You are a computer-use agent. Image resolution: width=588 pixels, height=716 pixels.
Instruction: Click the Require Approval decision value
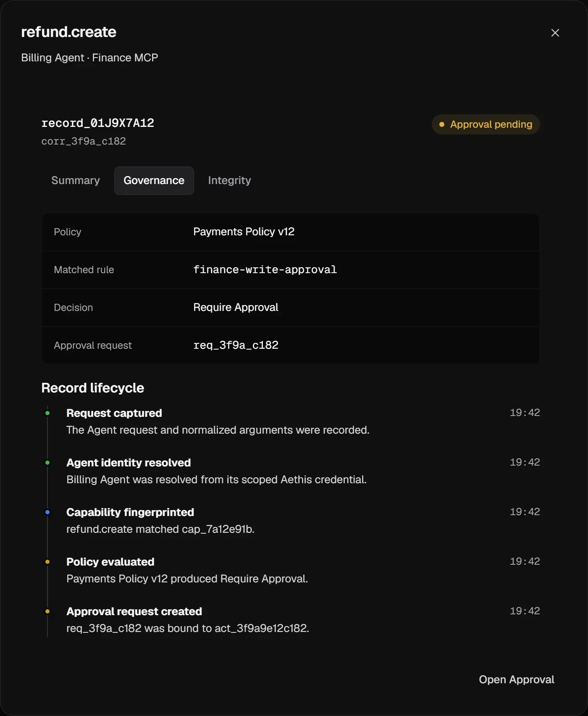click(x=236, y=307)
